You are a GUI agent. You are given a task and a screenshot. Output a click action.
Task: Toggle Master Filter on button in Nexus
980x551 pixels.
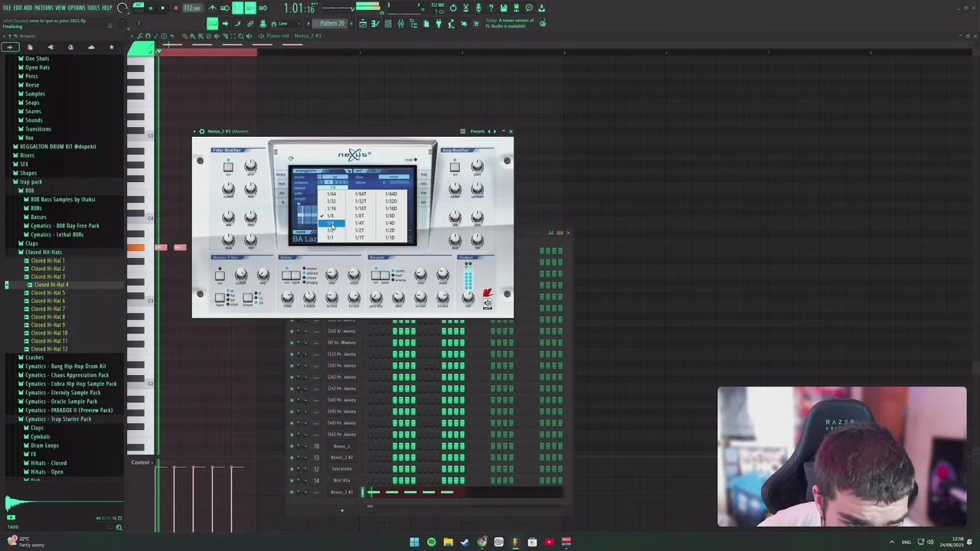coord(220,275)
